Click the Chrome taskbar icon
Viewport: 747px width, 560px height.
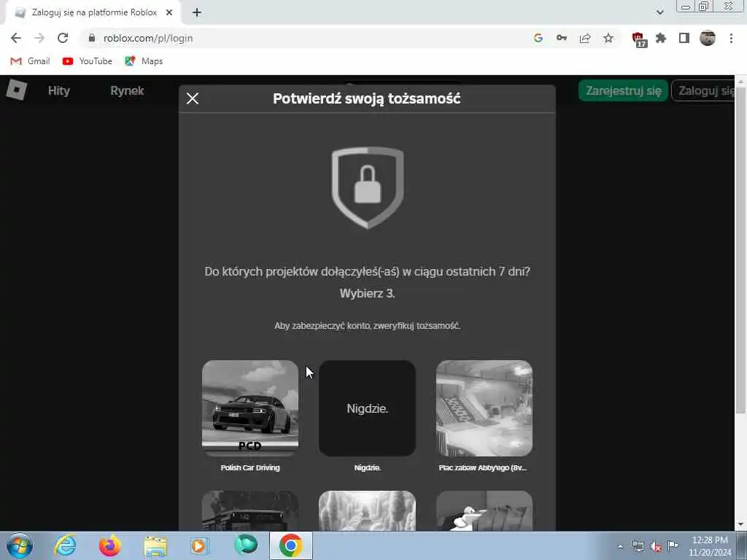[291, 545]
